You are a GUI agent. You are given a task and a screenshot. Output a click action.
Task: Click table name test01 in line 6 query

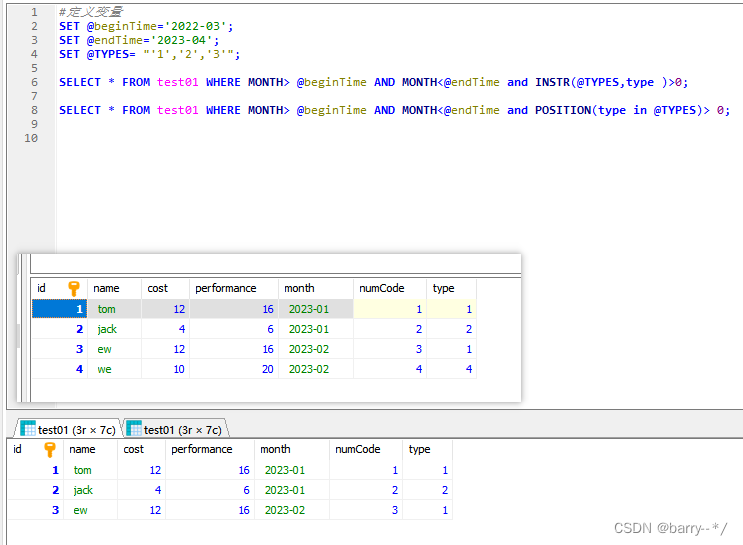tap(178, 82)
